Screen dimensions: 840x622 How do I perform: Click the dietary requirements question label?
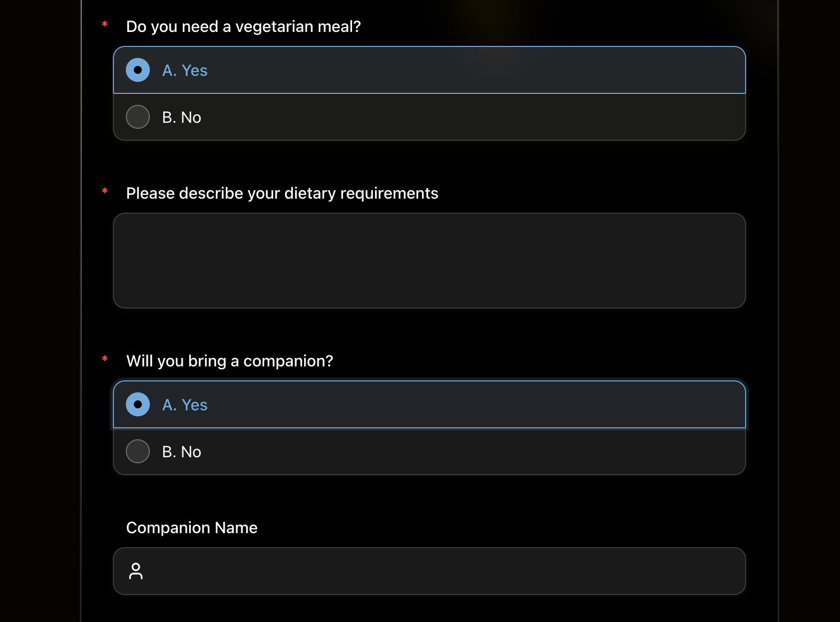[282, 193]
